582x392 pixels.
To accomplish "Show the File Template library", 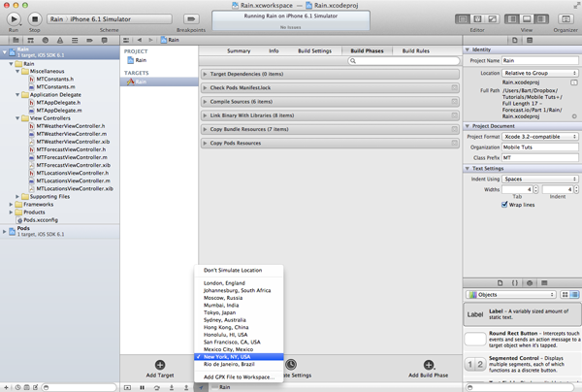I will [x=500, y=283].
